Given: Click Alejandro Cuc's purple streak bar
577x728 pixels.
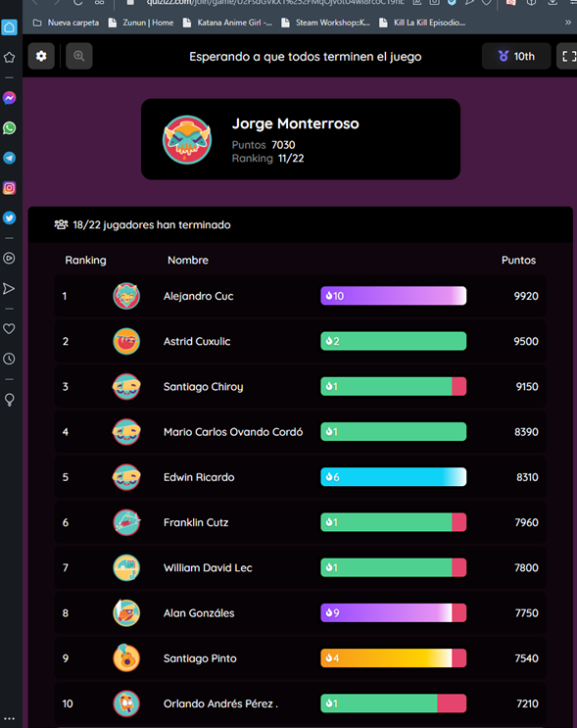Looking at the screenshot, I should coord(393,296).
